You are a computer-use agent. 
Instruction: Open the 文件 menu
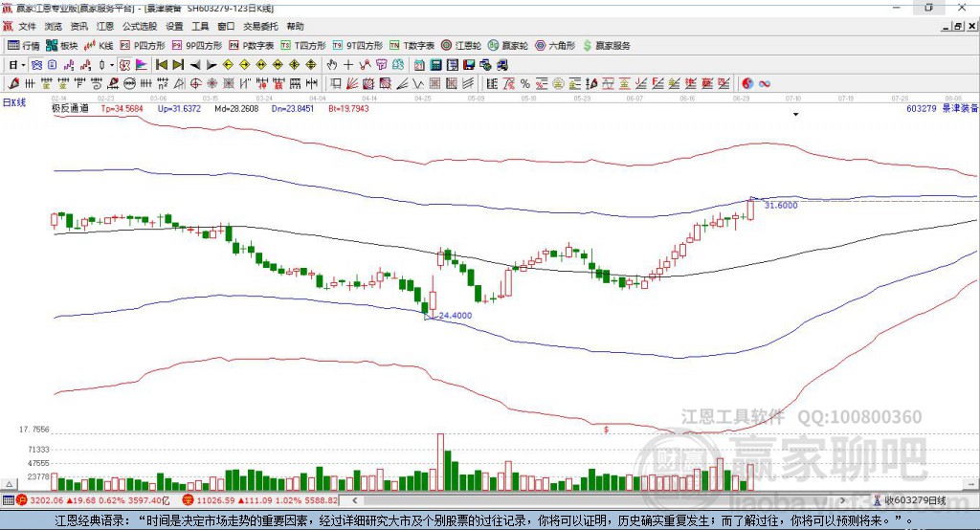point(27,26)
